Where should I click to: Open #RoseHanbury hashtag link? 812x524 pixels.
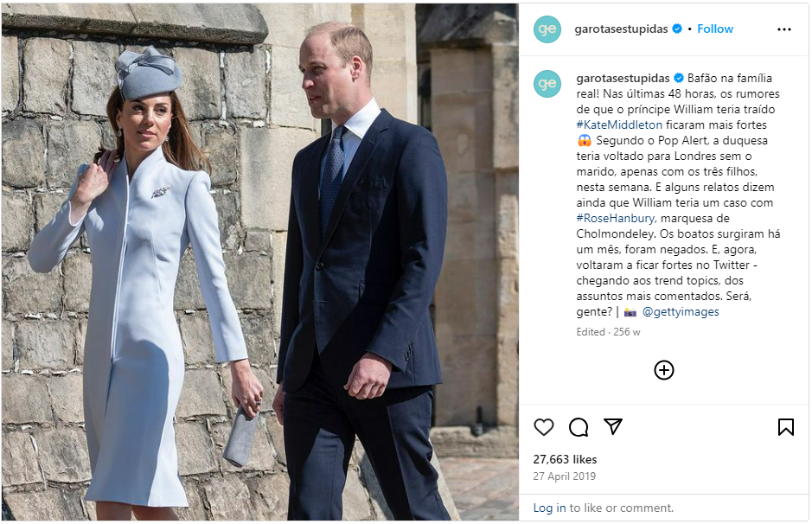pyautogui.click(x=616, y=218)
